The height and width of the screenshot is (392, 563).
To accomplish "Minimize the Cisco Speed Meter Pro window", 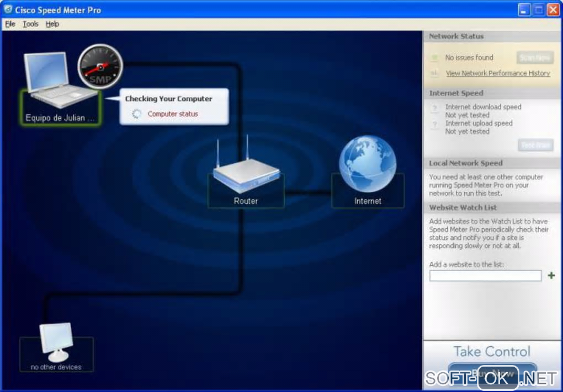I will pyautogui.click(x=524, y=10).
